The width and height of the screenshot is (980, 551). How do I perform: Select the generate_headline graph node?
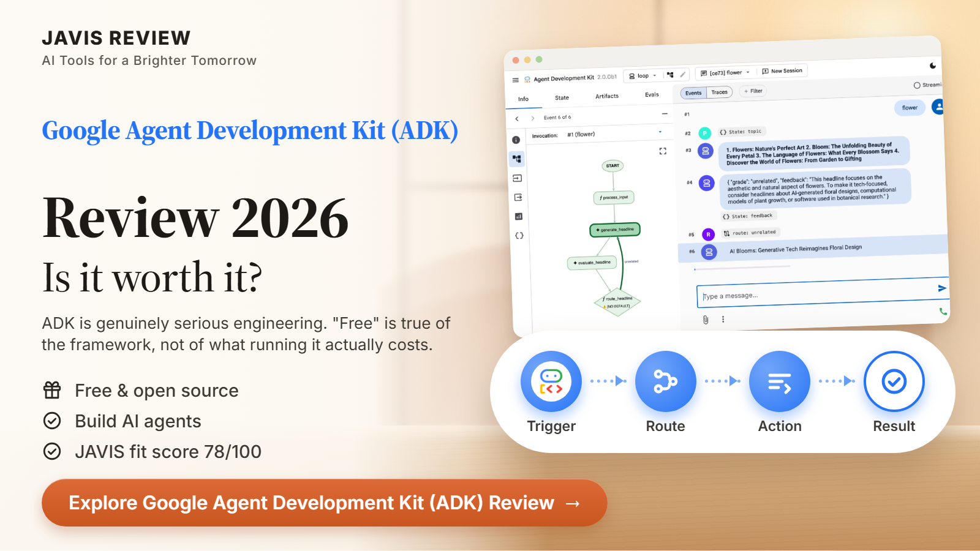coord(615,230)
